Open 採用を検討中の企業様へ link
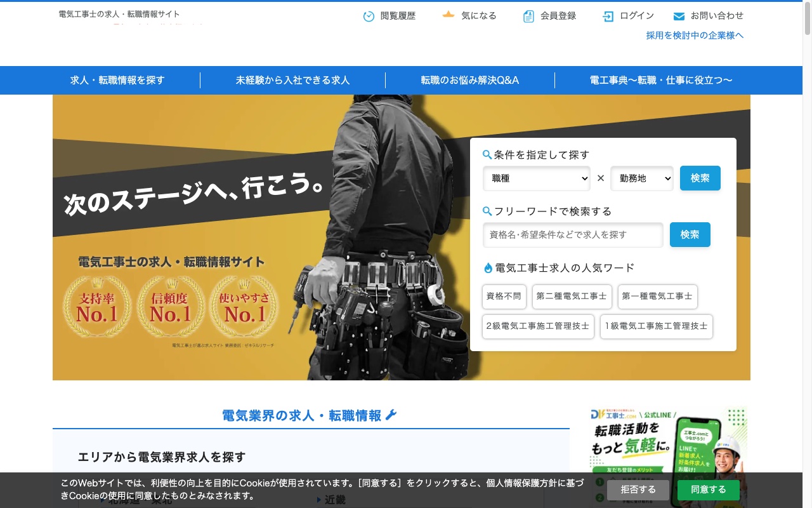Viewport: 812px width, 508px height. 695,36
